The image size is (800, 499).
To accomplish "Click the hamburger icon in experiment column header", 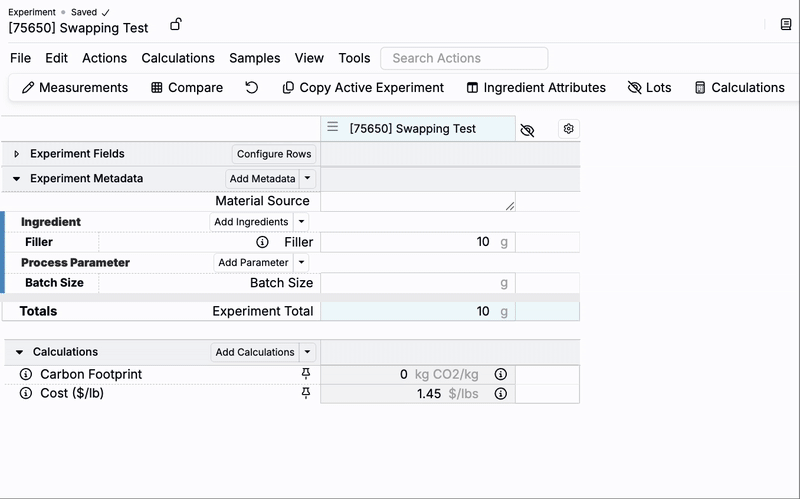I will click(x=333, y=128).
